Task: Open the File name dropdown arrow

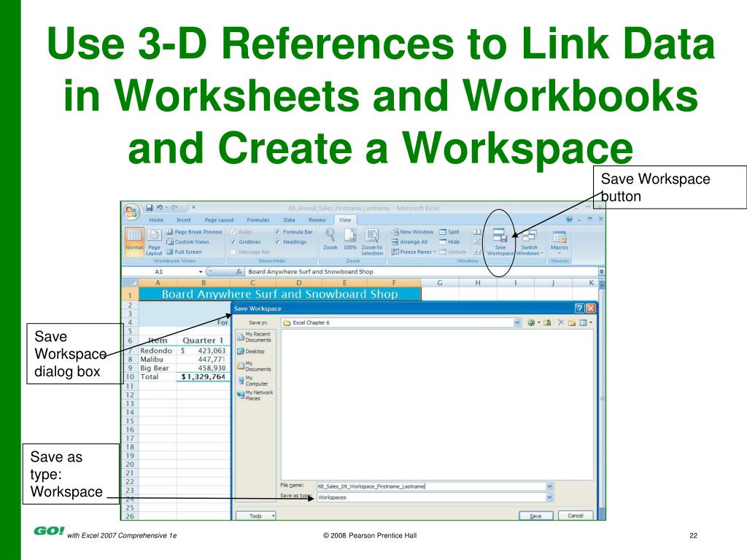Action: pos(549,486)
